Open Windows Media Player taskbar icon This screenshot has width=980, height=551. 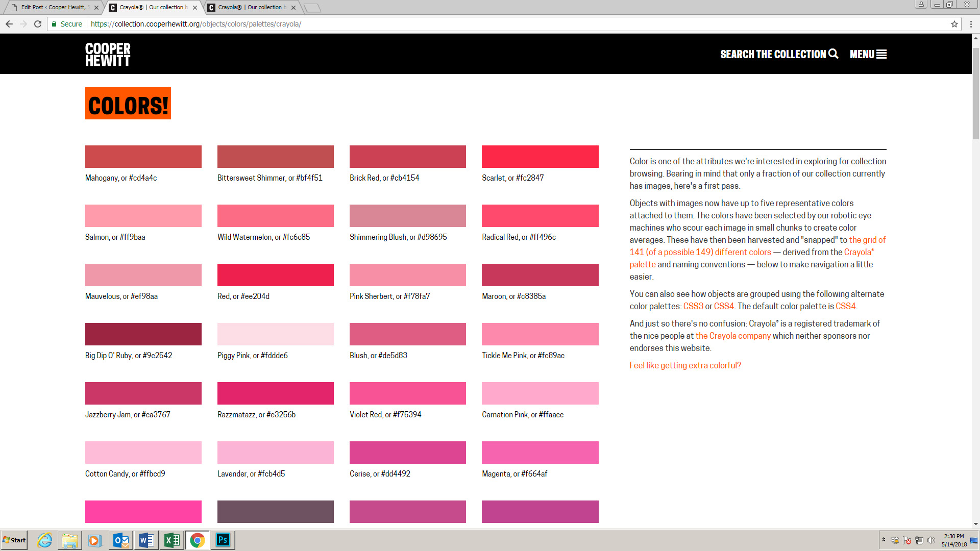pos(94,540)
